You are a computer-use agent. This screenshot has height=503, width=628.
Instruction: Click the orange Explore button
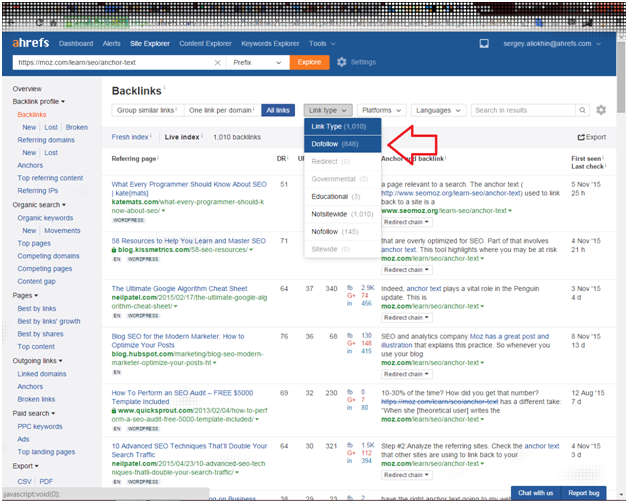tap(309, 62)
